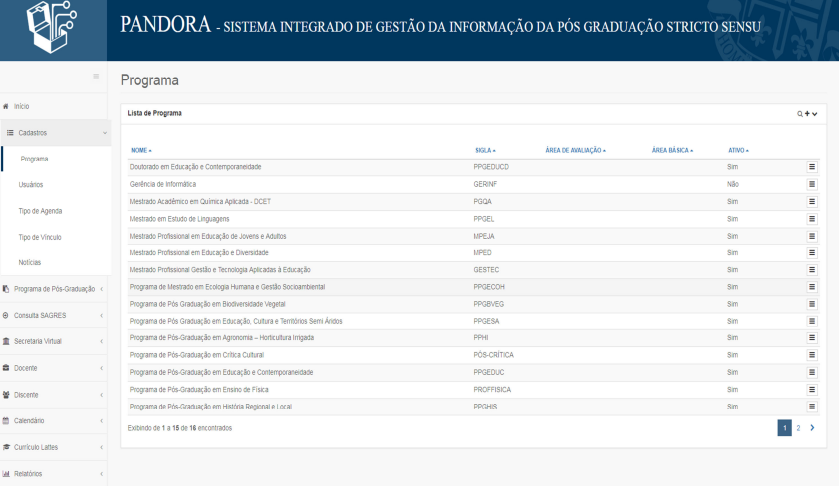Expand Relatórios sidebar menu
Viewport: 839px width, 486px height.
coord(54,474)
